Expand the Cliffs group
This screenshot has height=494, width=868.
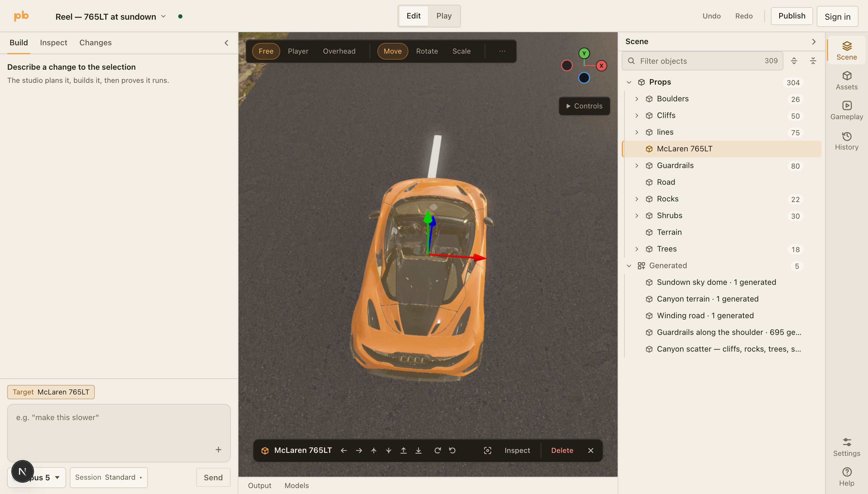point(637,115)
